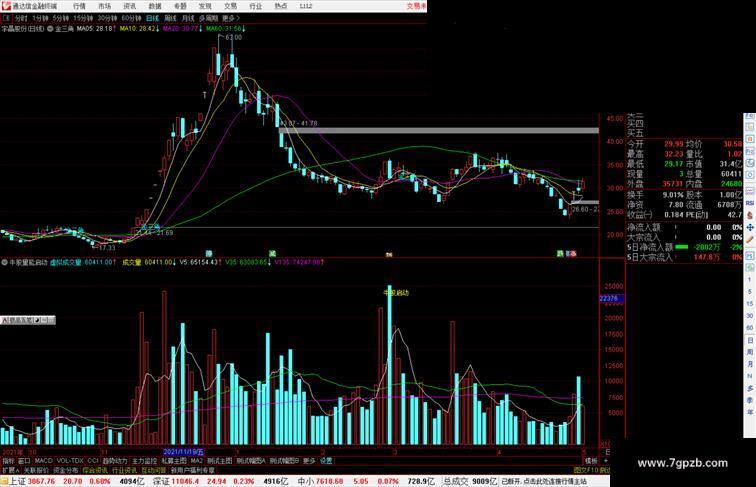Open the 窗口 window button
Screen dimensions: 756x487
(x=24, y=461)
